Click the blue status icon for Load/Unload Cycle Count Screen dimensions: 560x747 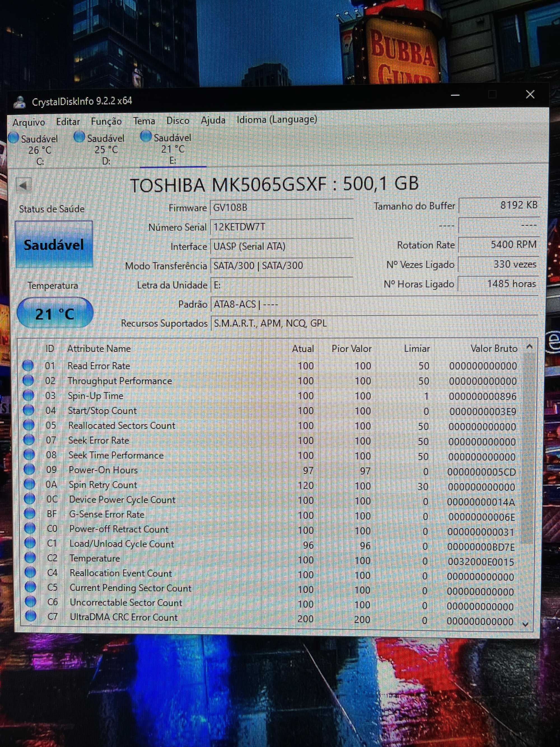coord(30,543)
